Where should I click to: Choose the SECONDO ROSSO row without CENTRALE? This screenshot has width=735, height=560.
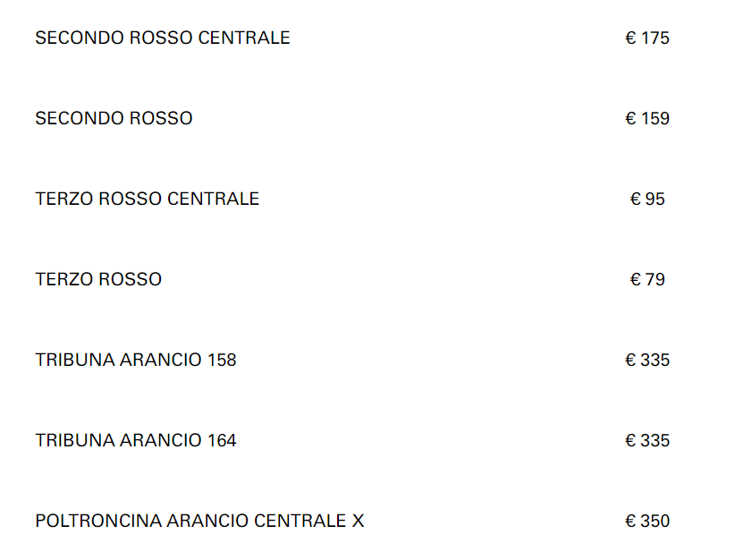point(114,119)
